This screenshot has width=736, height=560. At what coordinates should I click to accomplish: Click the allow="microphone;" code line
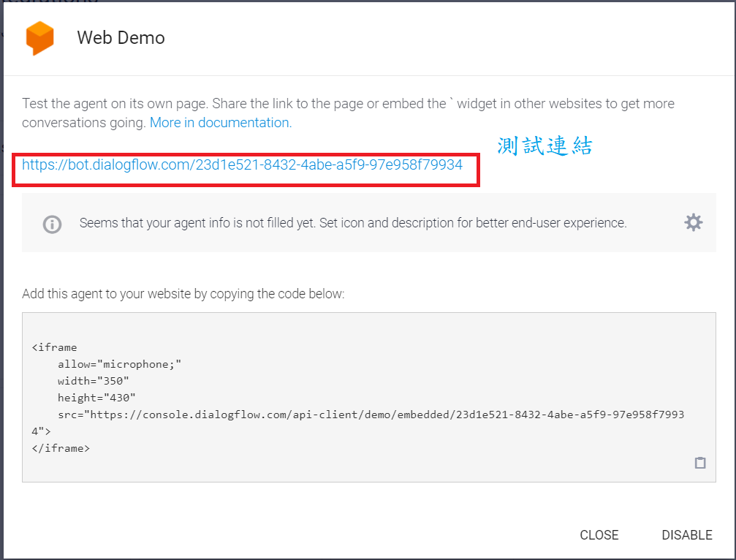pyautogui.click(x=119, y=364)
